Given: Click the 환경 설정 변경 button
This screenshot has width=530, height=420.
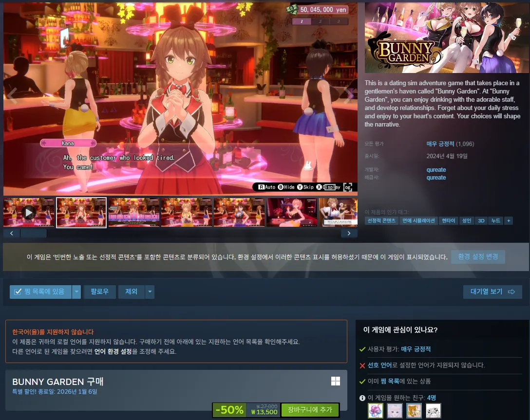Looking at the screenshot, I should click(x=478, y=256).
